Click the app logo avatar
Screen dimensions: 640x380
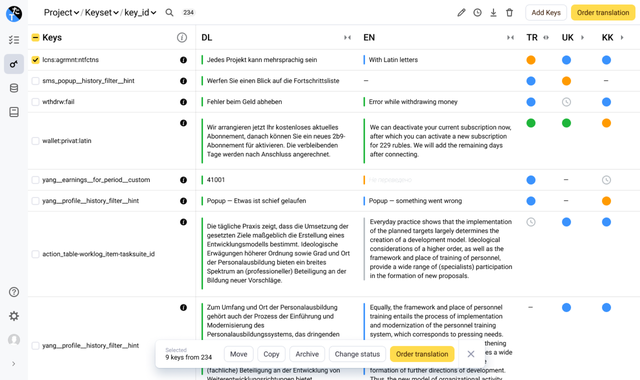click(14, 13)
